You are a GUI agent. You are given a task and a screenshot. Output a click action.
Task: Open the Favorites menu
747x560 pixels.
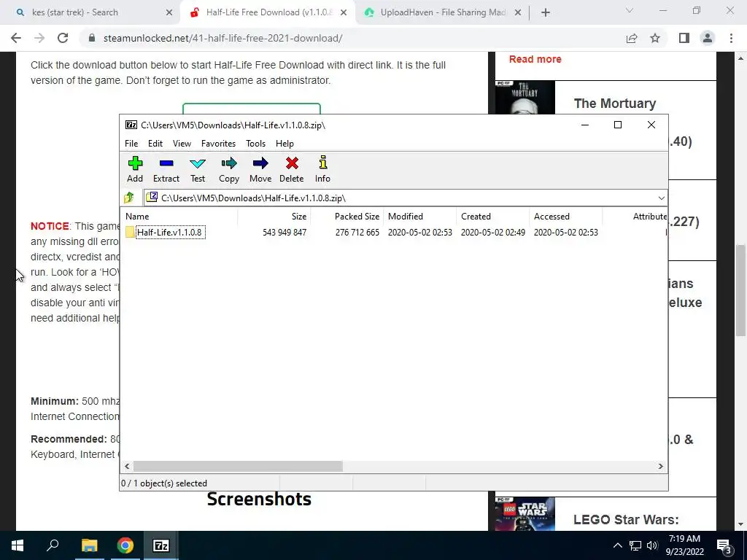coord(218,144)
